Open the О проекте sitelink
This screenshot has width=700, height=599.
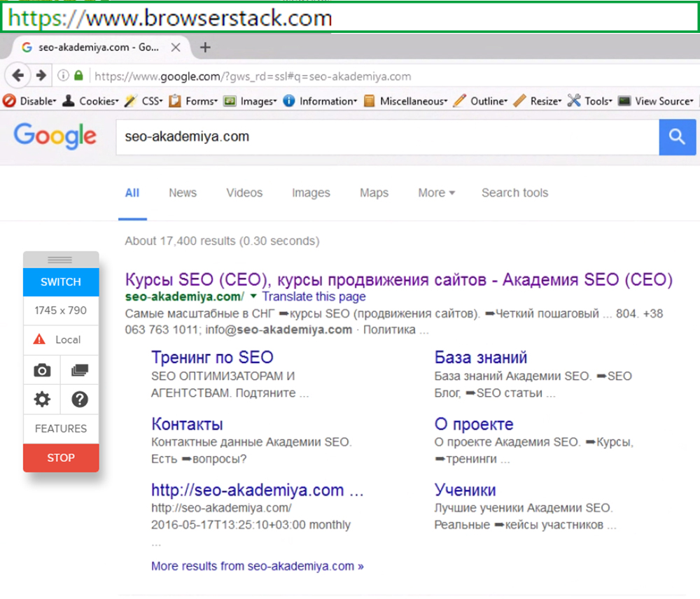point(474,424)
